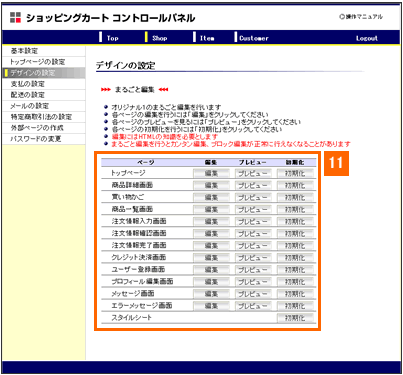Screen dimensions: 403x375
Task: Initialize the エラーメッセージ画面 page
Action: pos(295,306)
